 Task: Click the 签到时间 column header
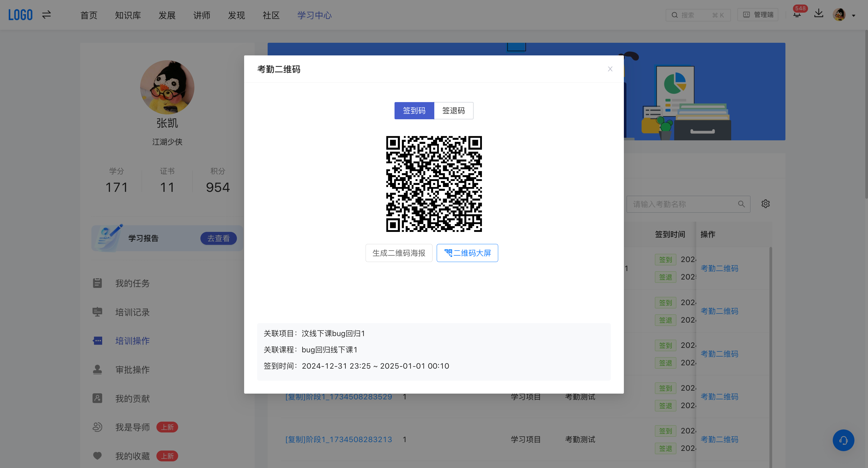(670, 234)
